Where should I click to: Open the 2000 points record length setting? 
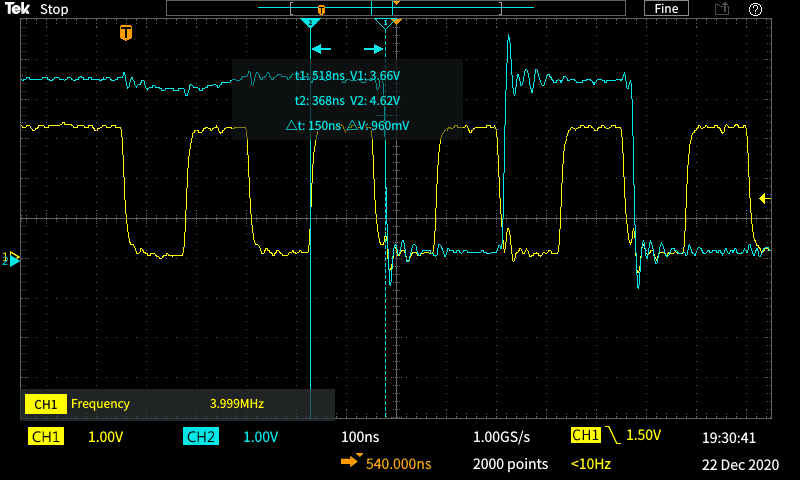(510, 464)
